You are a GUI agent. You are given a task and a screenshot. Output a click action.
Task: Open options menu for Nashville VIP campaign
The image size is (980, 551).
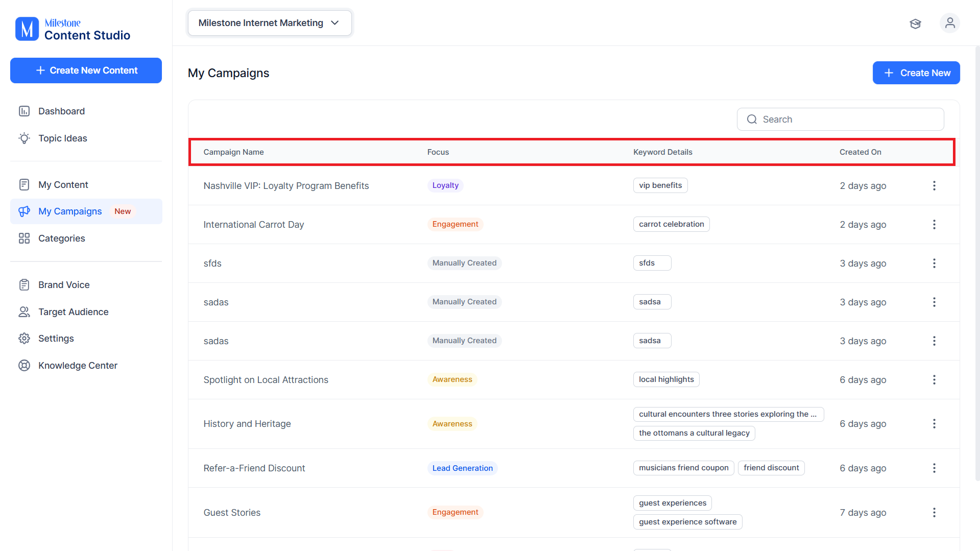[x=934, y=186]
